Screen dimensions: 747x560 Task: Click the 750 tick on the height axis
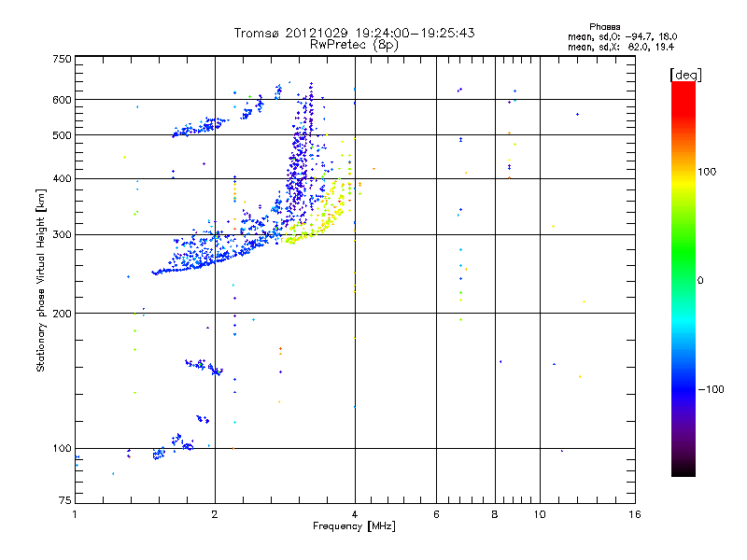tap(62, 59)
